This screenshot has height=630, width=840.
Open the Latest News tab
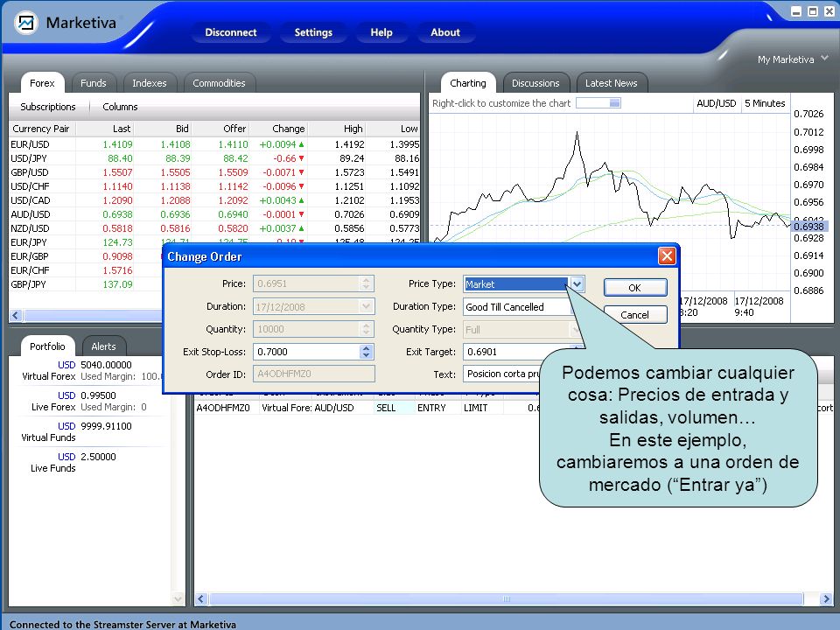pyautogui.click(x=612, y=83)
